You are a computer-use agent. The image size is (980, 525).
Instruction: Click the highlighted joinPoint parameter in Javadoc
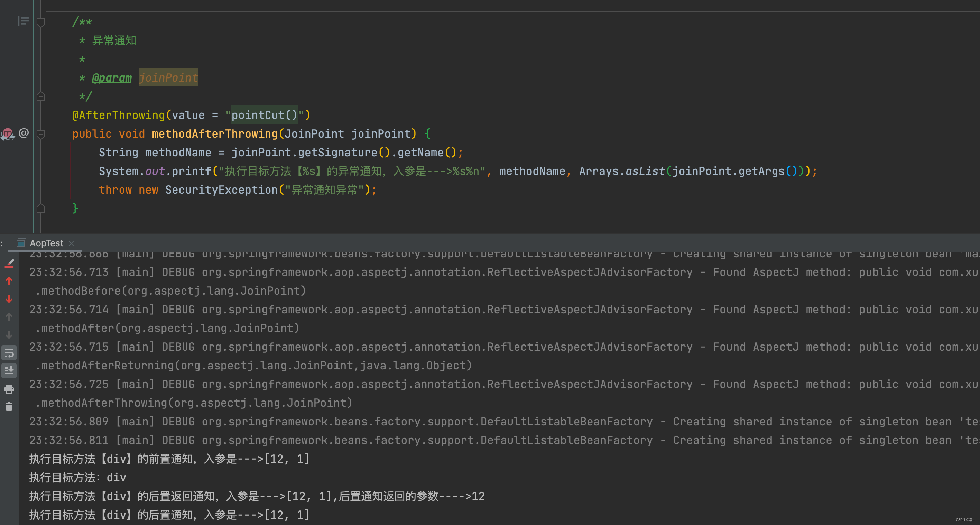click(x=168, y=78)
